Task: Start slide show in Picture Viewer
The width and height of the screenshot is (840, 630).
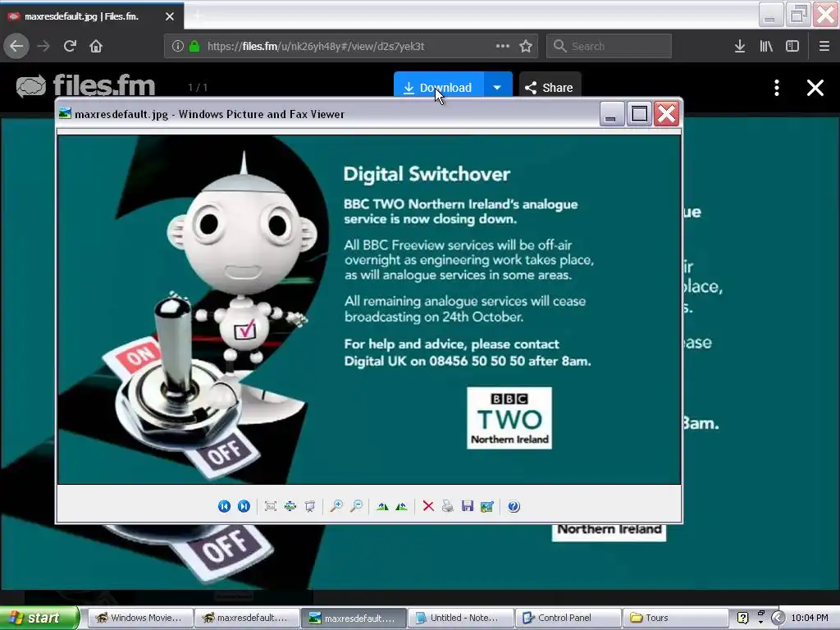Action: [x=309, y=506]
